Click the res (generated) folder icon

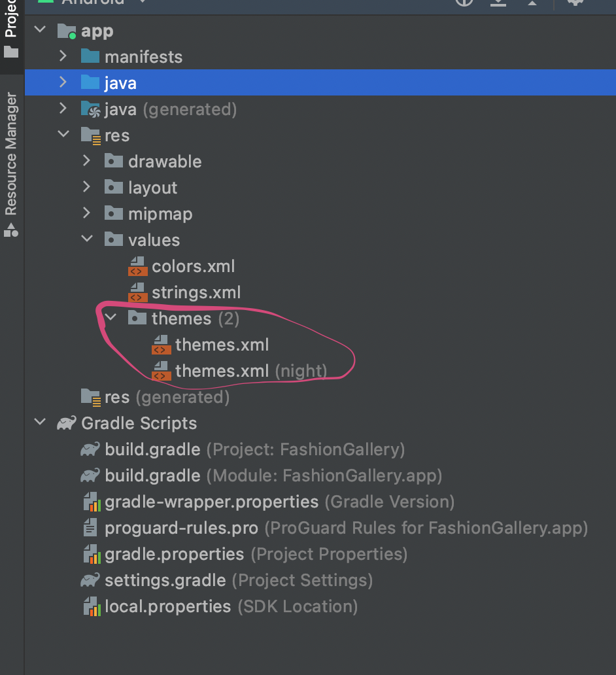coord(90,397)
